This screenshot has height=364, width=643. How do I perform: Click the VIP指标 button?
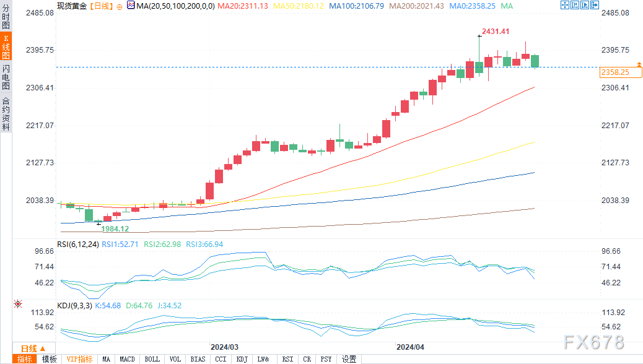[x=79, y=359]
